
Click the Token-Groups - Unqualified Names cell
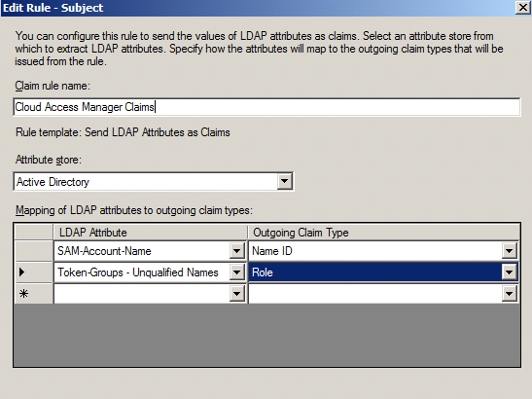[150, 272]
